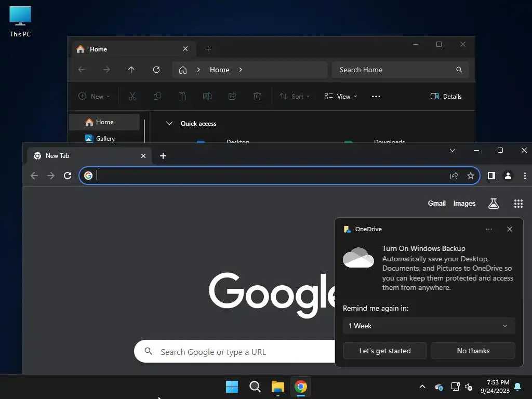
Task: Open a new tab in Chrome
Action: pyautogui.click(x=163, y=156)
